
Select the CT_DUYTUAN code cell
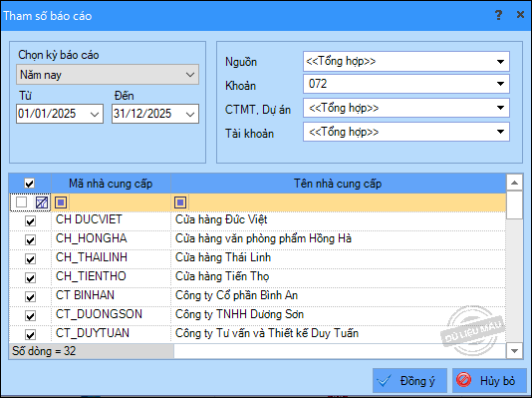click(111, 333)
